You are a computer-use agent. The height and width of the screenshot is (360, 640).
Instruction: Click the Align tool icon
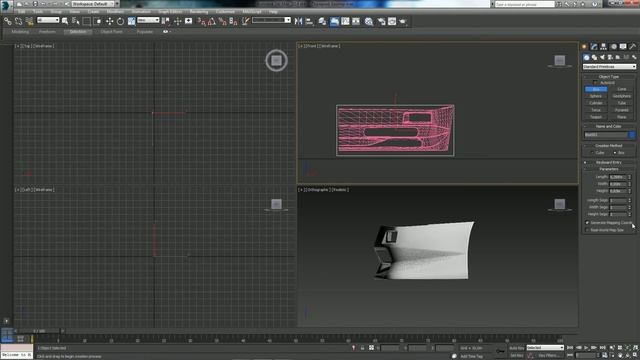(309, 21)
